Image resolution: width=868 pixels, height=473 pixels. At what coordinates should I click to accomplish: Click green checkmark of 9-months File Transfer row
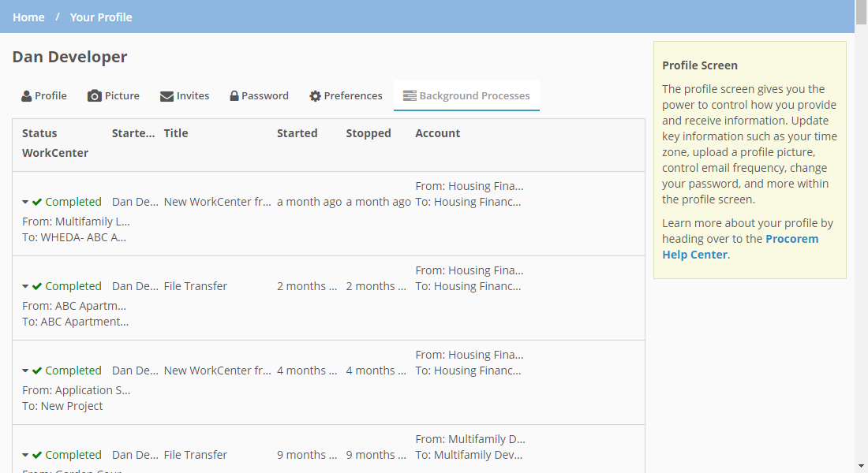pos(37,456)
